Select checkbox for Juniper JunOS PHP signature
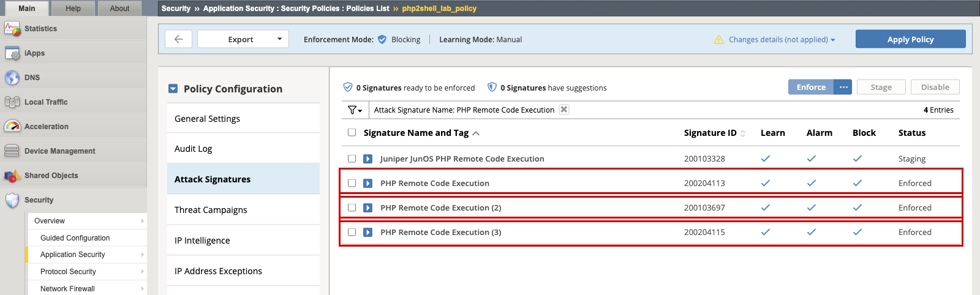The height and width of the screenshot is (295, 980). pos(352,159)
